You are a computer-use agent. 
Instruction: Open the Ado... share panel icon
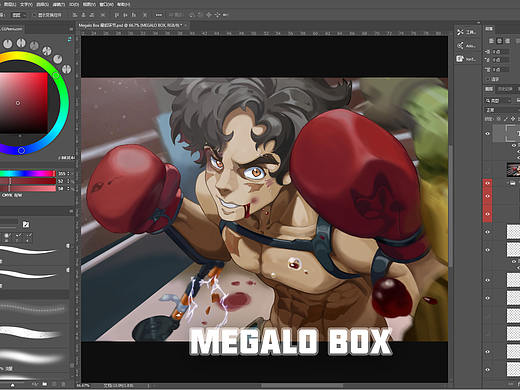click(x=467, y=46)
